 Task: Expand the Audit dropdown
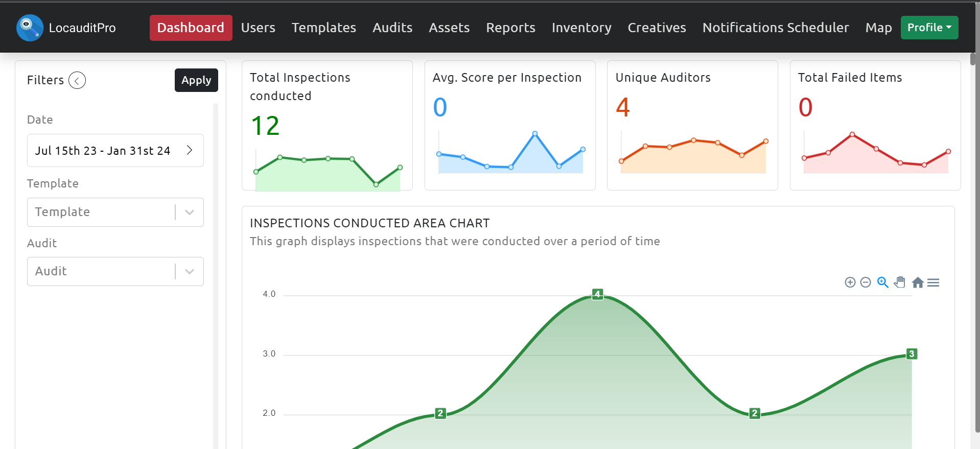[189, 272]
